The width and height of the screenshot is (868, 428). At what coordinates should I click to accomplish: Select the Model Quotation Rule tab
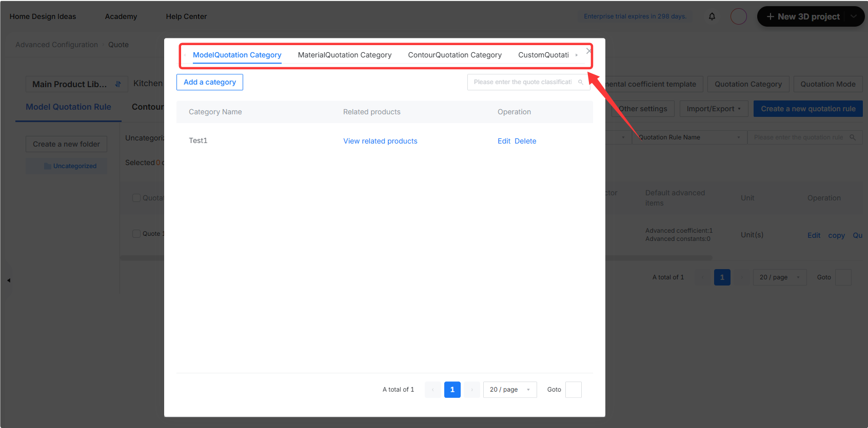68,107
